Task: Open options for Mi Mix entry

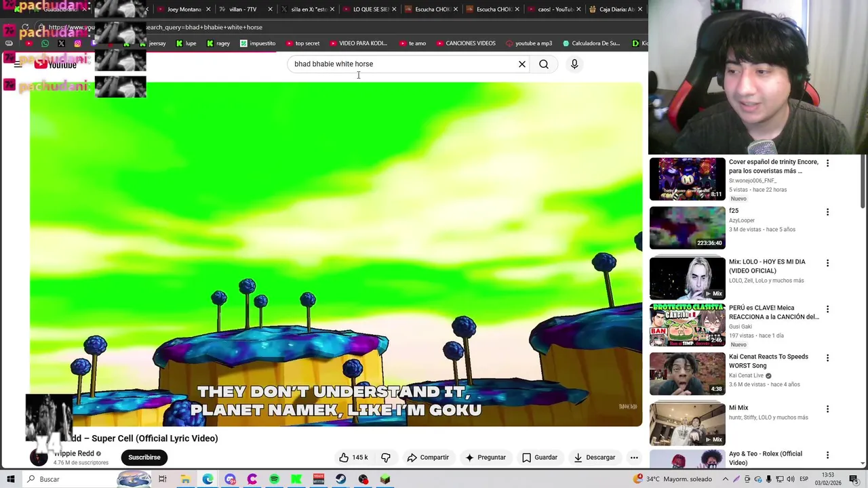Action: pos(827,409)
